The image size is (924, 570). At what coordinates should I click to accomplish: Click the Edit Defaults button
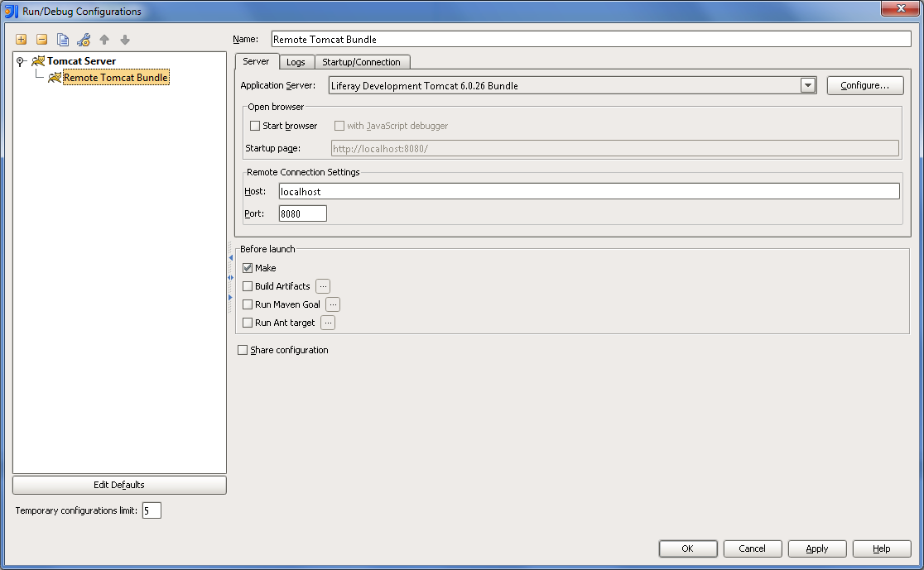pyautogui.click(x=119, y=485)
